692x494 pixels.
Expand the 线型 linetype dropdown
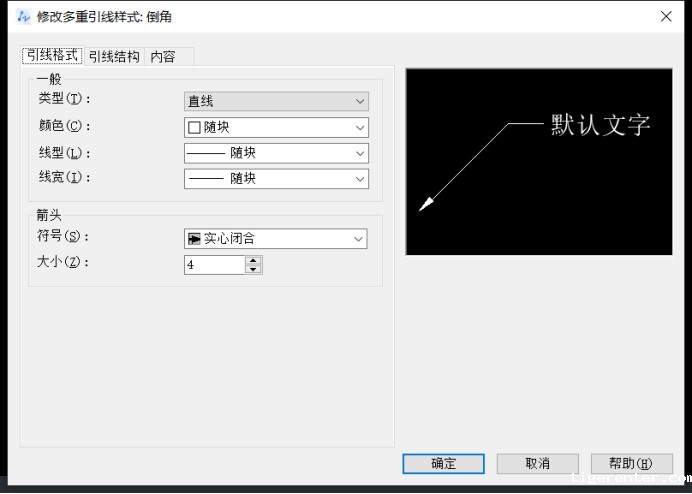(360, 154)
